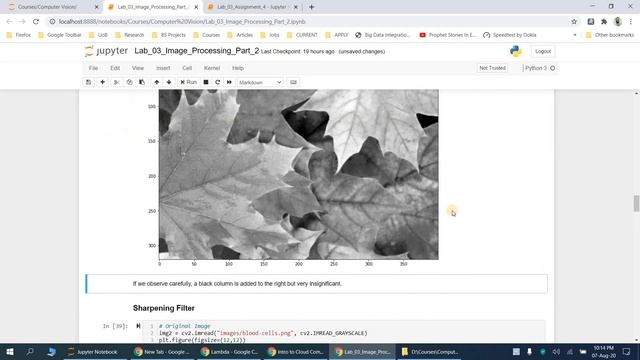Screen dimensions: 640x360
Task: Open the D:\Courses file explorer taskbar window
Action: pyautogui.click(x=430, y=351)
